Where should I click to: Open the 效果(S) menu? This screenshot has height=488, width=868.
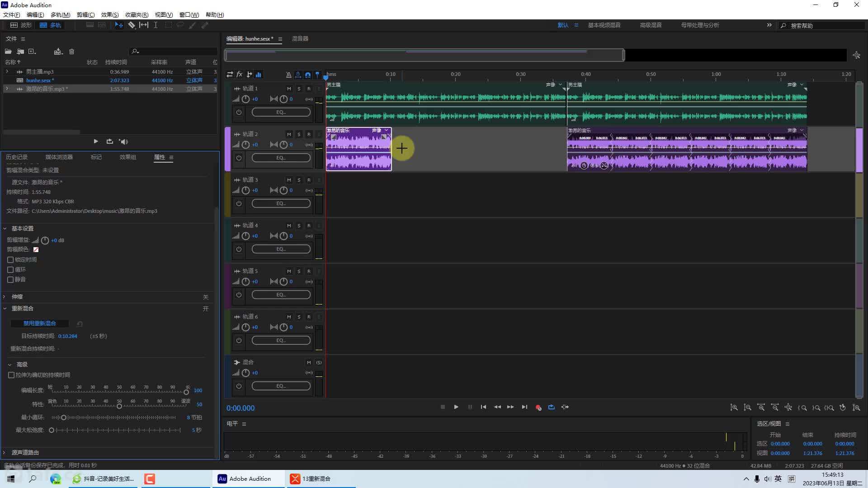point(110,15)
